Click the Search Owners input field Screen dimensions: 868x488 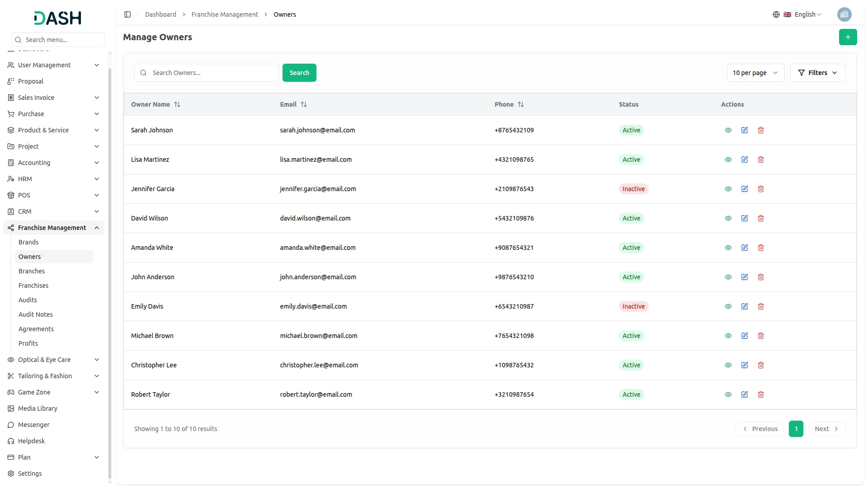(212, 73)
